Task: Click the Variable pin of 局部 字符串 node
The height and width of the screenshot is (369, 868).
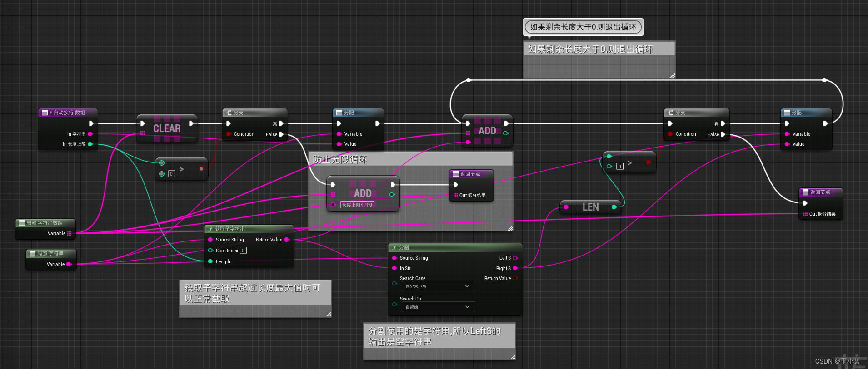Action: point(69,264)
